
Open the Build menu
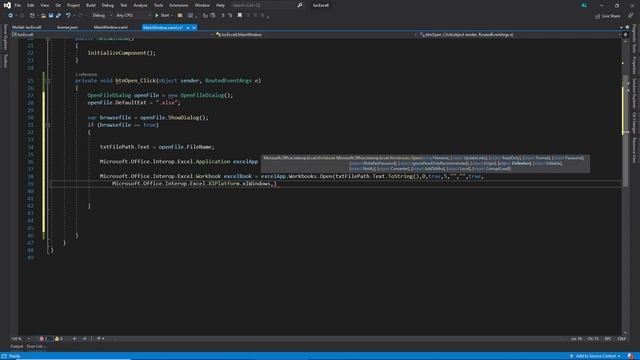coord(91,5)
